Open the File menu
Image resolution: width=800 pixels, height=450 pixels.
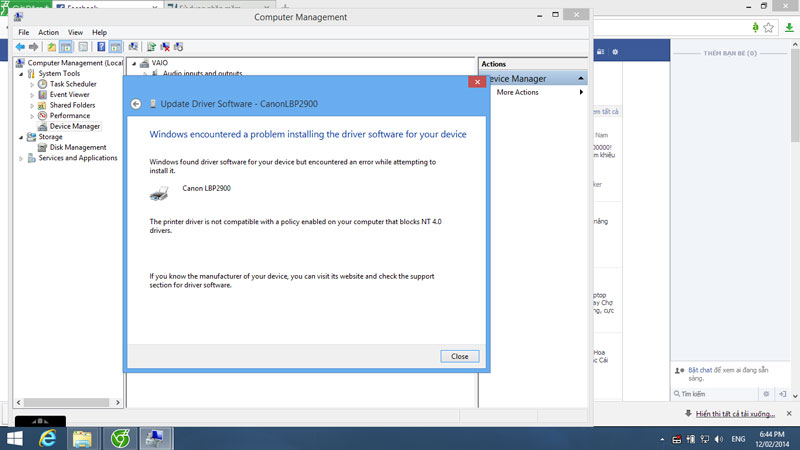click(23, 32)
